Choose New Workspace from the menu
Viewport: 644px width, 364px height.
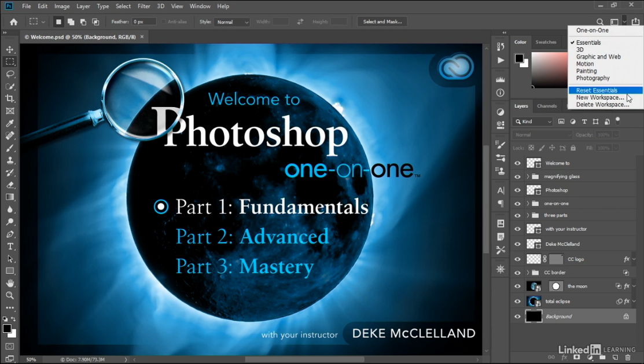pyautogui.click(x=599, y=97)
